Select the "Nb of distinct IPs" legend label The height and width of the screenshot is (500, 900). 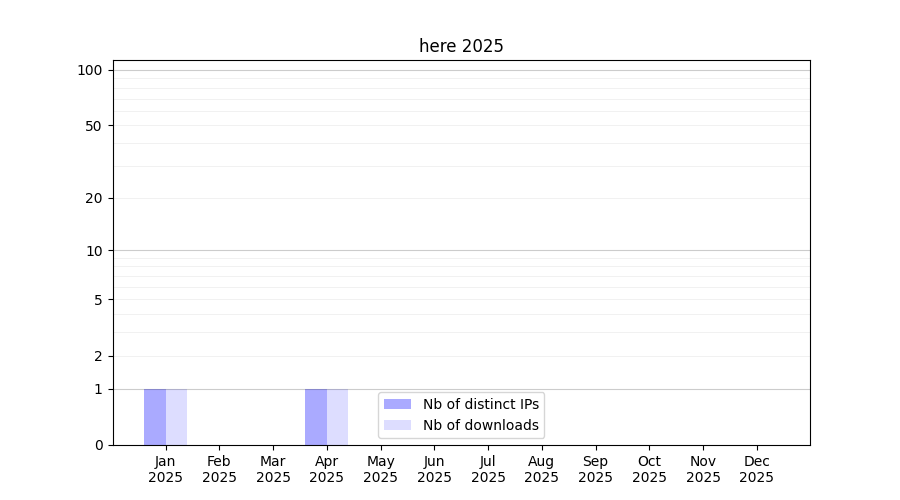480,404
